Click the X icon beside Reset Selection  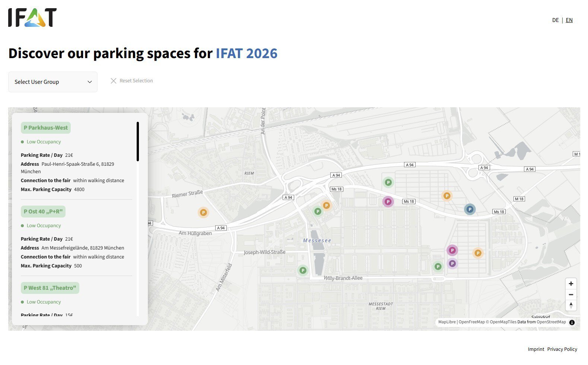tap(114, 81)
